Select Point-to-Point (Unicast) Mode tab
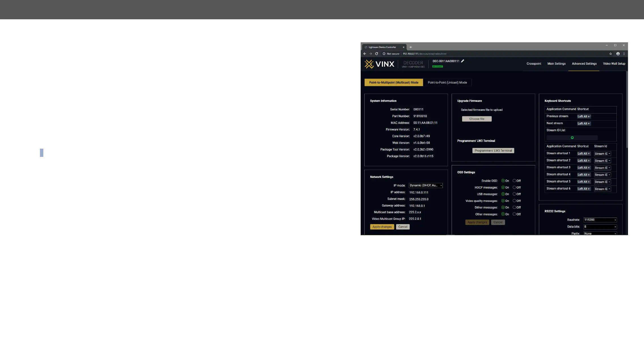Viewport: 644px width, 362px height. click(x=447, y=83)
